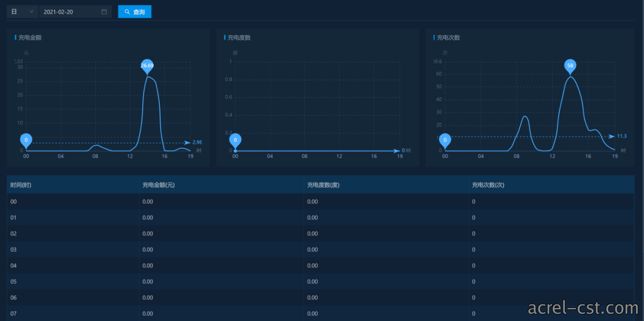Click the 26.69 peak marker pin
Viewport: 644px width, 321px height.
click(x=147, y=66)
